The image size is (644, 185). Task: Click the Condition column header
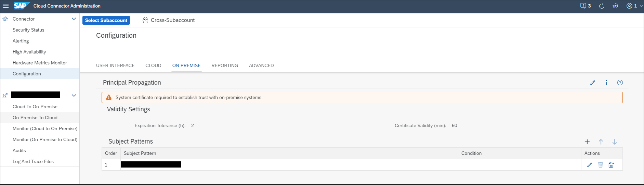pos(520,153)
